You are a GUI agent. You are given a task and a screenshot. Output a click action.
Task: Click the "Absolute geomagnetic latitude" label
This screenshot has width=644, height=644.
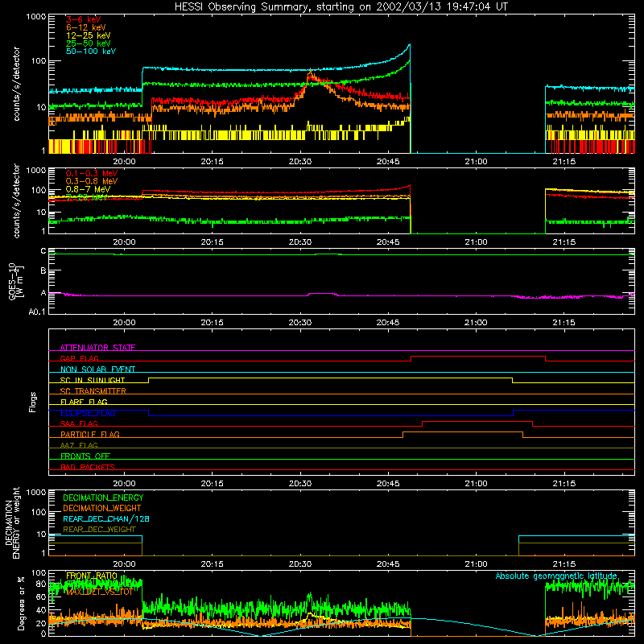coord(556,576)
